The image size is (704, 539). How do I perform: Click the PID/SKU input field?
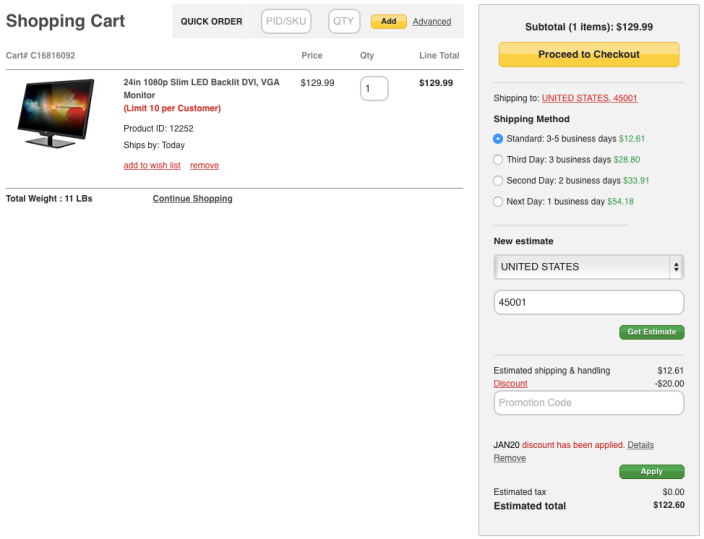pos(287,21)
